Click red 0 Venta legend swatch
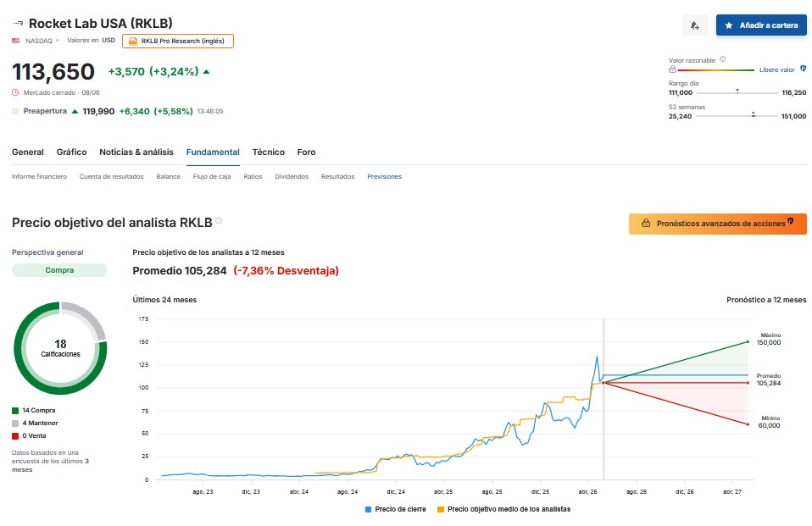Screen dimensions: 812x526 [x=15, y=436]
